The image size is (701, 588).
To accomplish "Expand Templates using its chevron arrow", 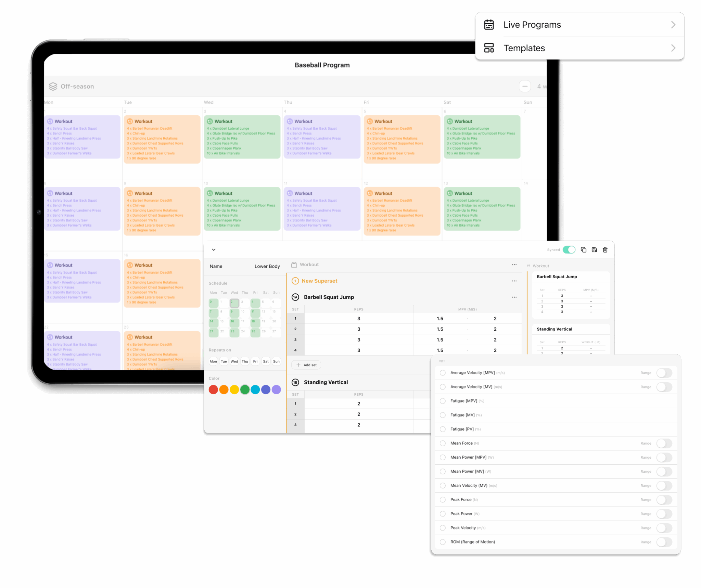I will (x=673, y=48).
